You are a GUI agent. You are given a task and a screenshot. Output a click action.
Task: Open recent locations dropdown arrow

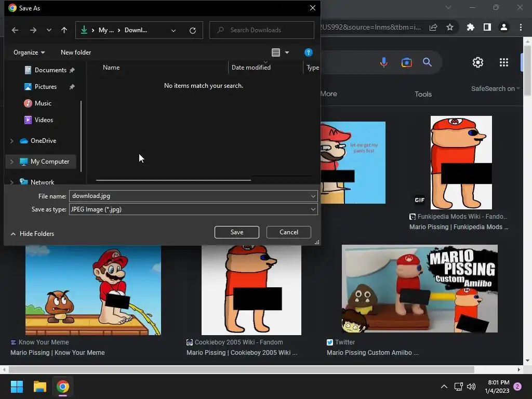tap(49, 30)
